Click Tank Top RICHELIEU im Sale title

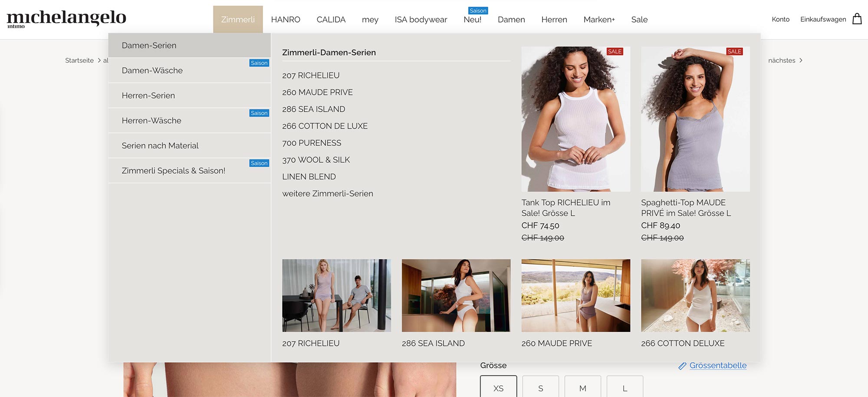point(566,208)
